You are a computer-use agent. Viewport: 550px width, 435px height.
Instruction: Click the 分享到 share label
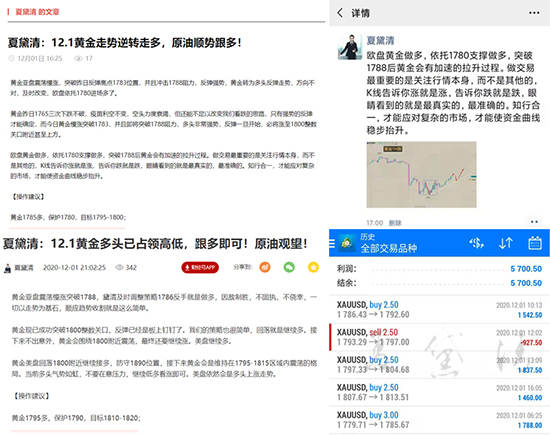242,267
